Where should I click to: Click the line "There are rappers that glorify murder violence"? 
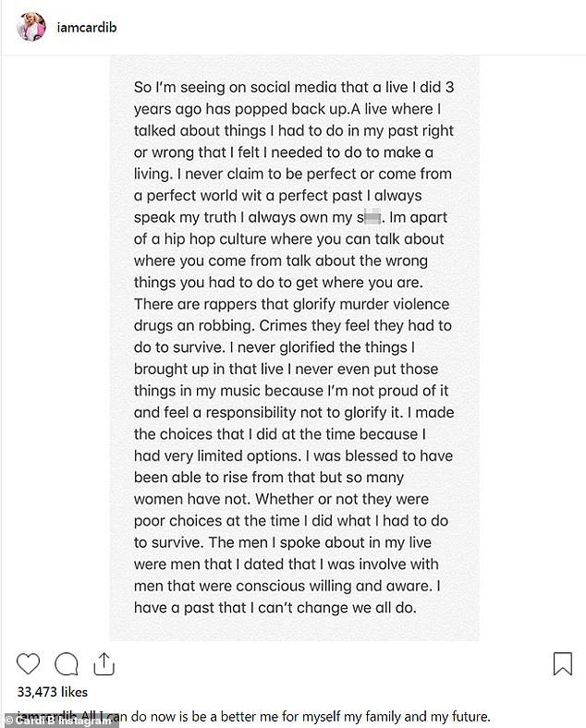pyautogui.click(x=291, y=304)
